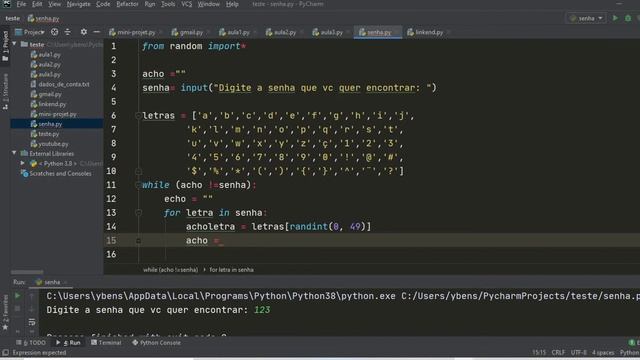This screenshot has width=640, height=360.
Task: Open the Navigate menu
Action: [78, 4]
